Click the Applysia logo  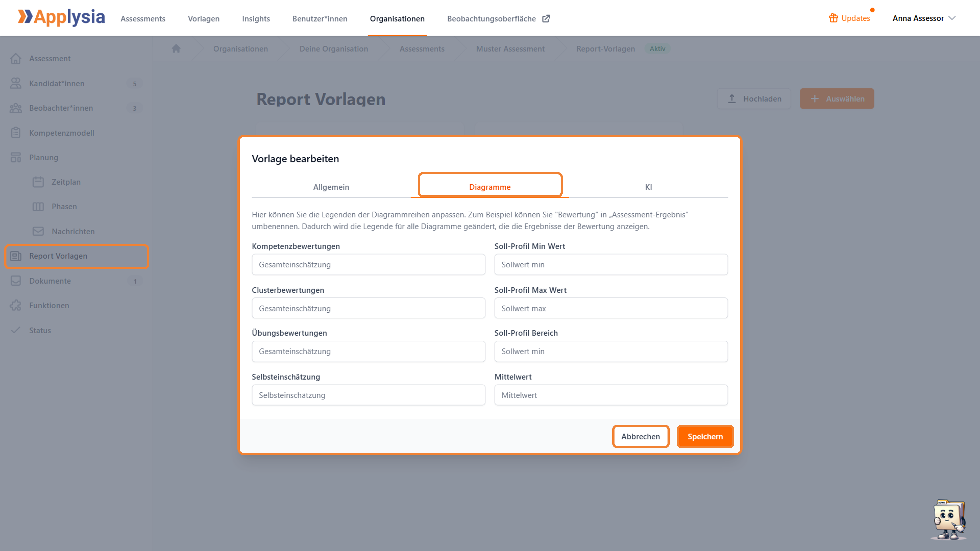pyautogui.click(x=61, y=18)
